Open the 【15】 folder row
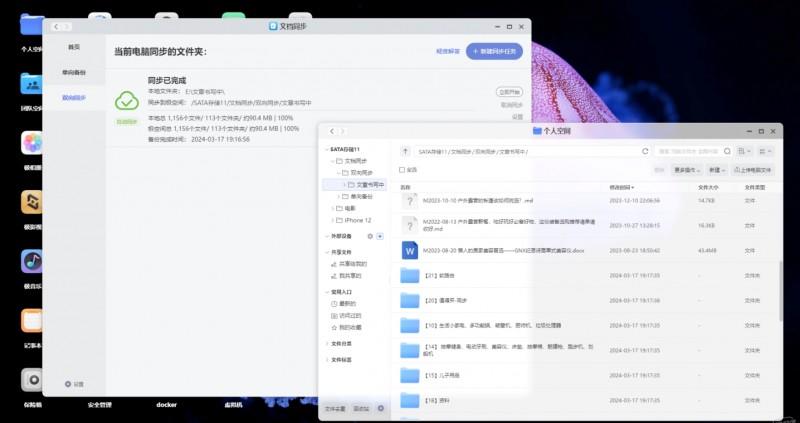 [587, 376]
